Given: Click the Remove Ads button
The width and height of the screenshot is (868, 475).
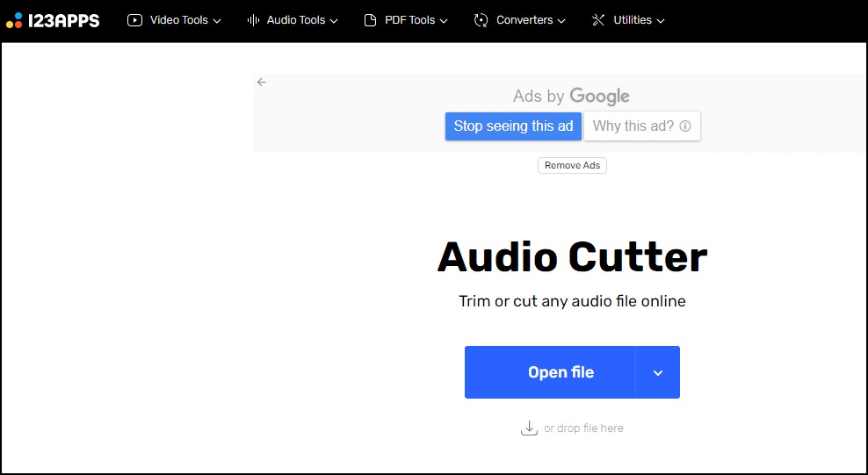Looking at the screenshot, I should pos(573,165).
